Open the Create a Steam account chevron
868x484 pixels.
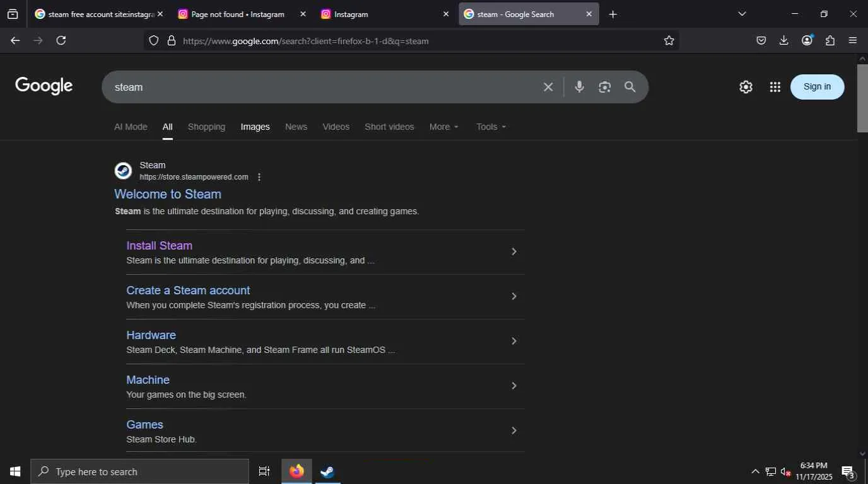[514, 296]
